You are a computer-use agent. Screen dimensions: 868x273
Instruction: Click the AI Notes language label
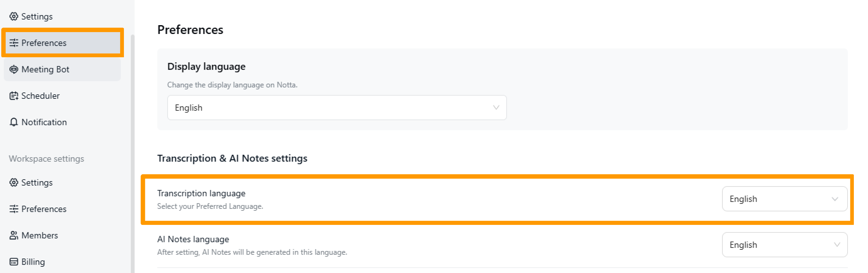[x=193, y=239]
